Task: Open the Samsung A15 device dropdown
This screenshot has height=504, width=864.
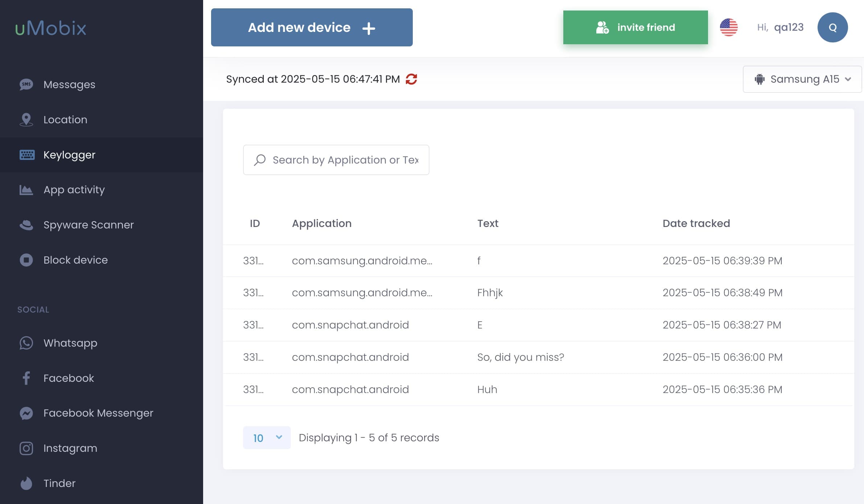Action: (x=802, y=79)
